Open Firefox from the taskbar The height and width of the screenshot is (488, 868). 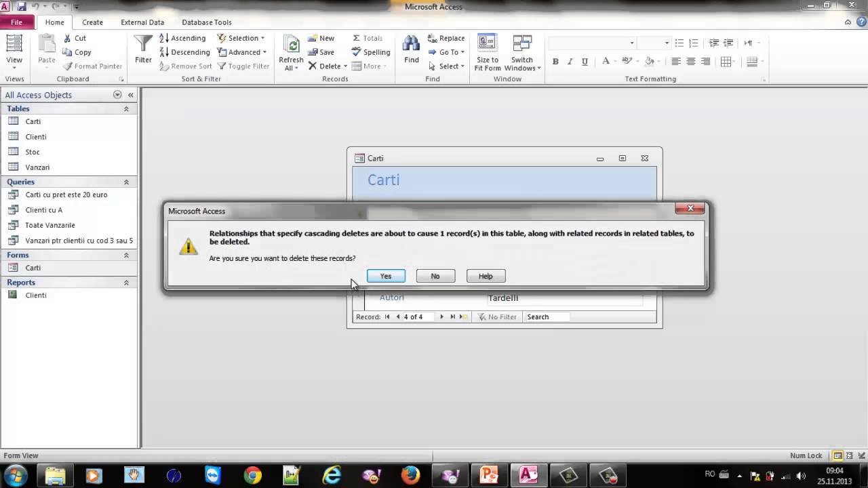pos(410,476)
